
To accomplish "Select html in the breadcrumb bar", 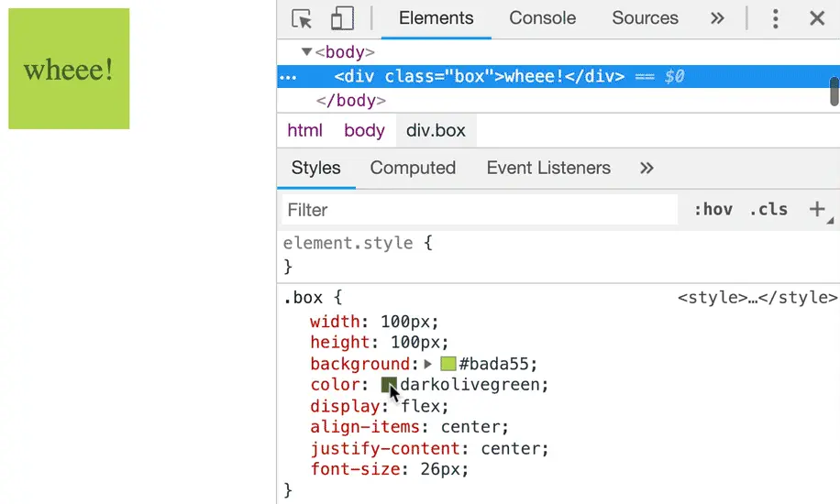I will pos(304,131).
